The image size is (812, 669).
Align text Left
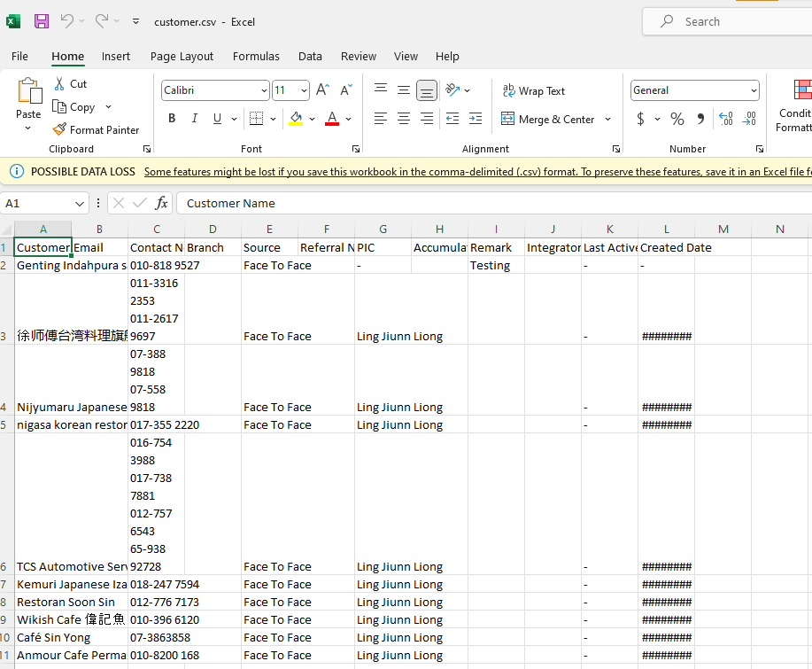click(x=381, y=119)
